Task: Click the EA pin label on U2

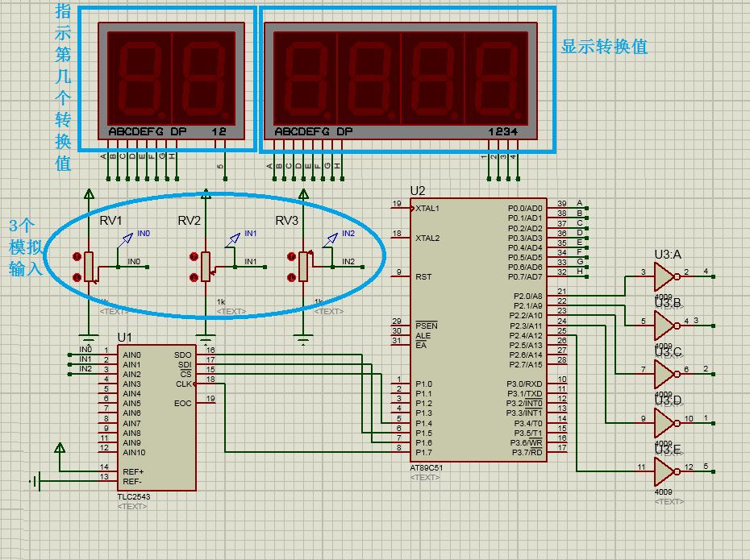Action: (x=421, y=345)
